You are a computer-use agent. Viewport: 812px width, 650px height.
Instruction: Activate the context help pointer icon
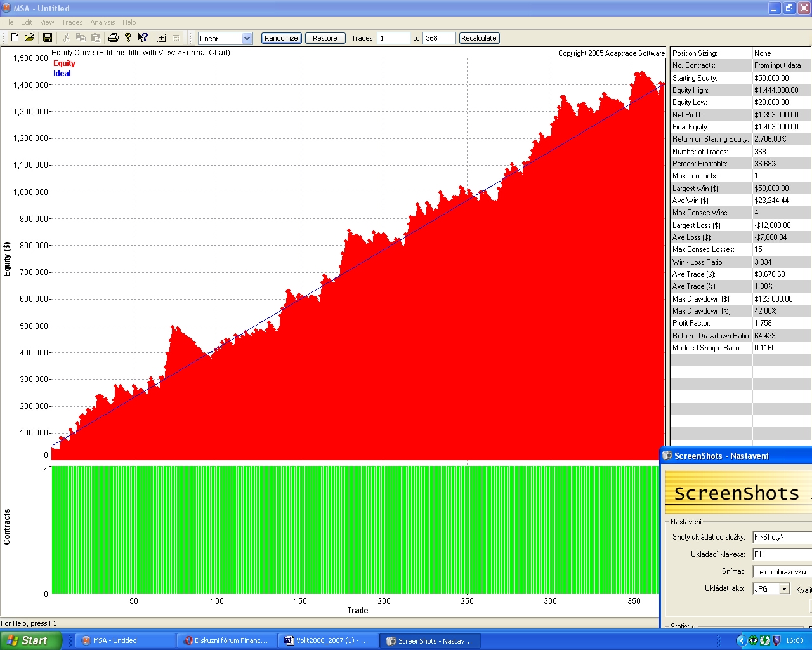(143, 38)
